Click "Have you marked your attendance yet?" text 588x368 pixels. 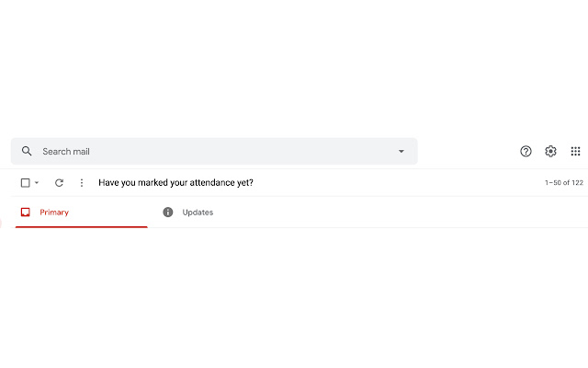175,182
